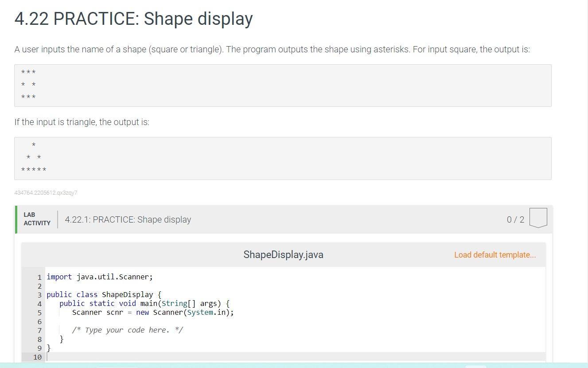
Task: Click the green LAB ACTIVITY indicator bar
Action: [x=16, y=219]
